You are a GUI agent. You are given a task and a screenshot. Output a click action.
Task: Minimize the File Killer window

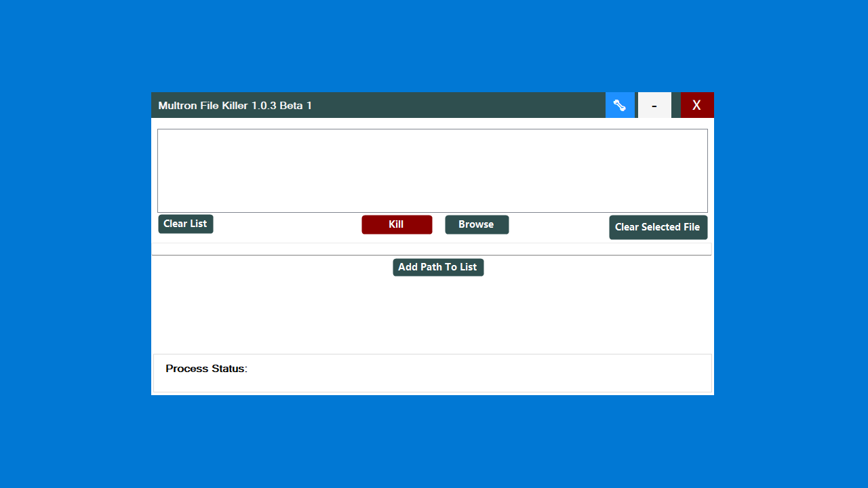coord(654,105)
